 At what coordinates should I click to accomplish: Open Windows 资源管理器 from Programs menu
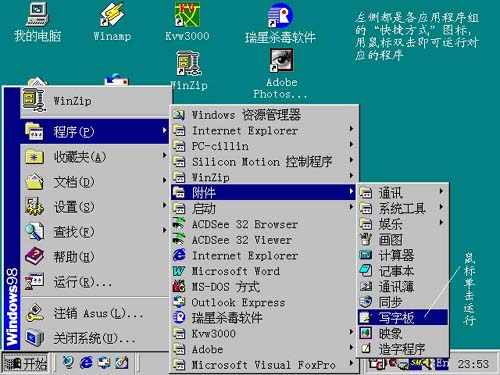[x=264, y=115]
